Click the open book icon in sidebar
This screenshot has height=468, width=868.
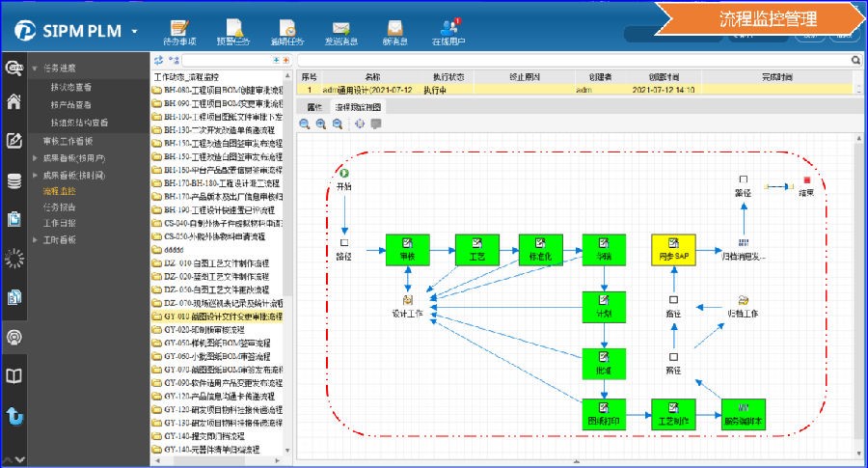coord(14,376)
